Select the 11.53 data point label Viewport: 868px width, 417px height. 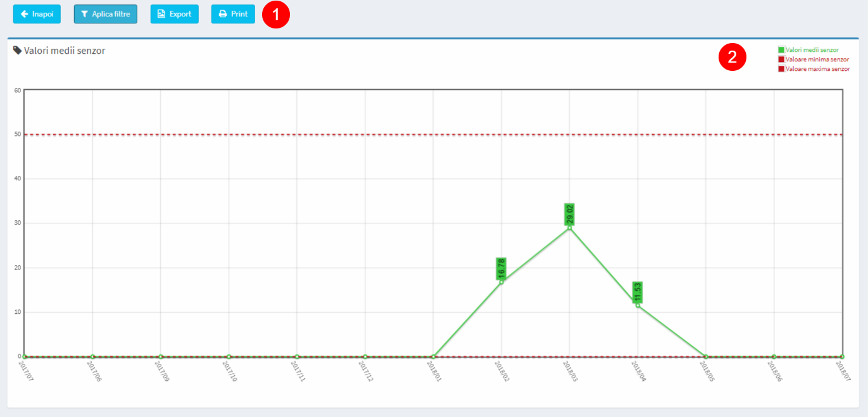(638, 292)
